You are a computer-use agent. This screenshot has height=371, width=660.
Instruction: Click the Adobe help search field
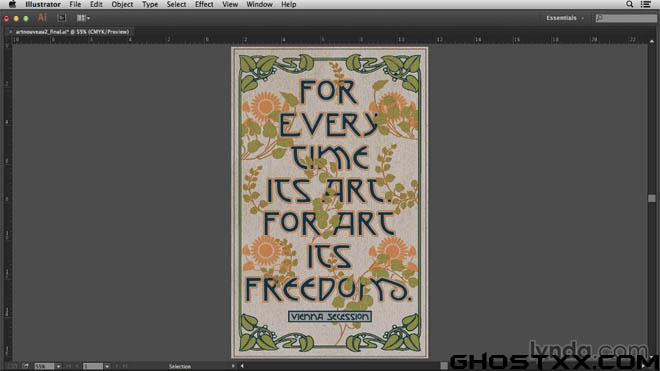click(x=626, y=18)
